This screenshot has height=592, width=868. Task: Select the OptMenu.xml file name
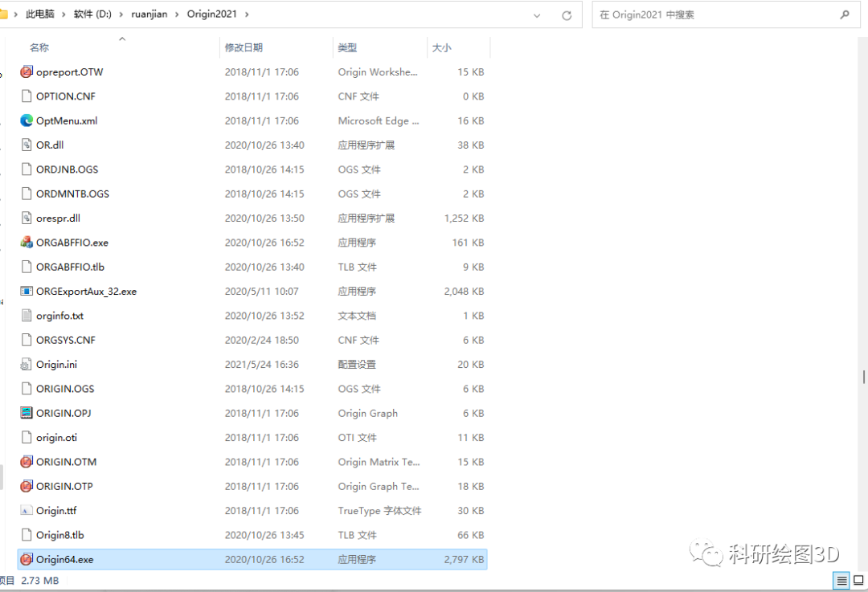(67, 120)
